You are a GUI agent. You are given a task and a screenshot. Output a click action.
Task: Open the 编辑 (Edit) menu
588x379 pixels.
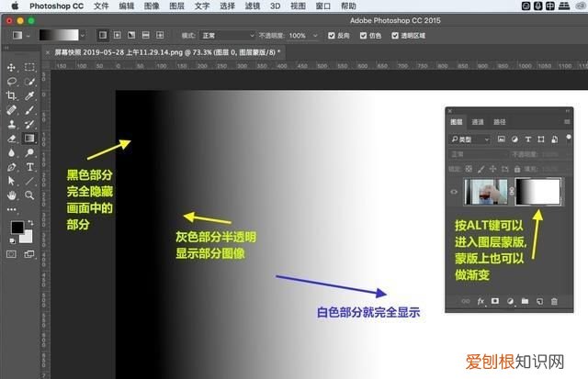(127, 6)
